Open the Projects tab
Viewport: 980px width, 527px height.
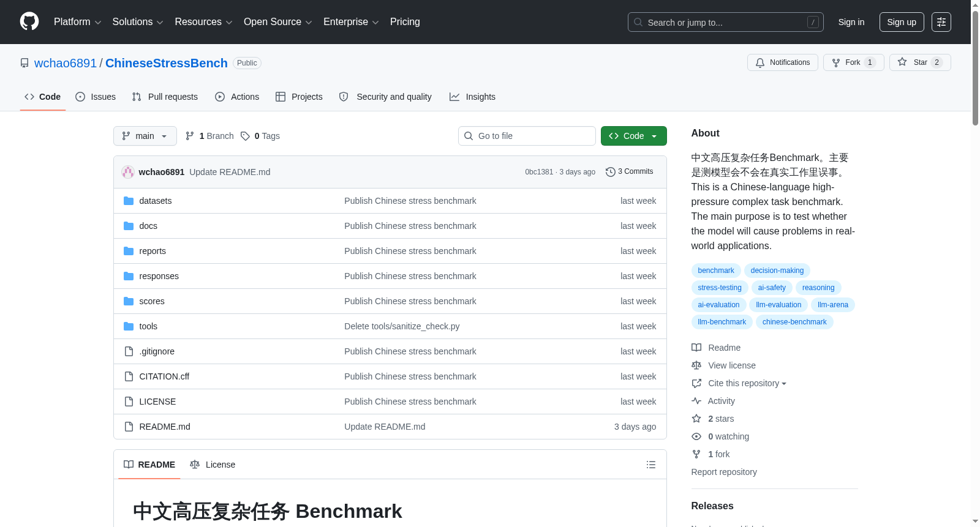point(299,97)
